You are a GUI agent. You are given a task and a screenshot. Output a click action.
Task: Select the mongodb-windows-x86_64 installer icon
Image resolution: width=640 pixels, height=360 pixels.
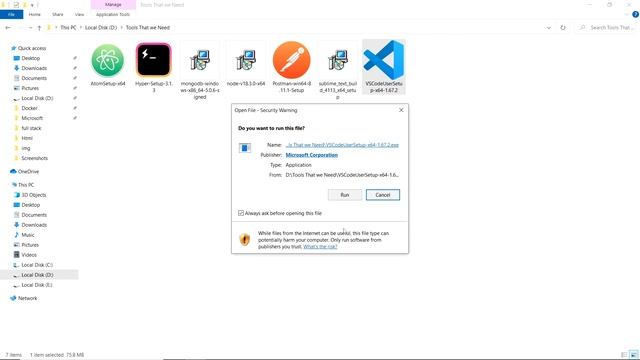tap(200, 60)
